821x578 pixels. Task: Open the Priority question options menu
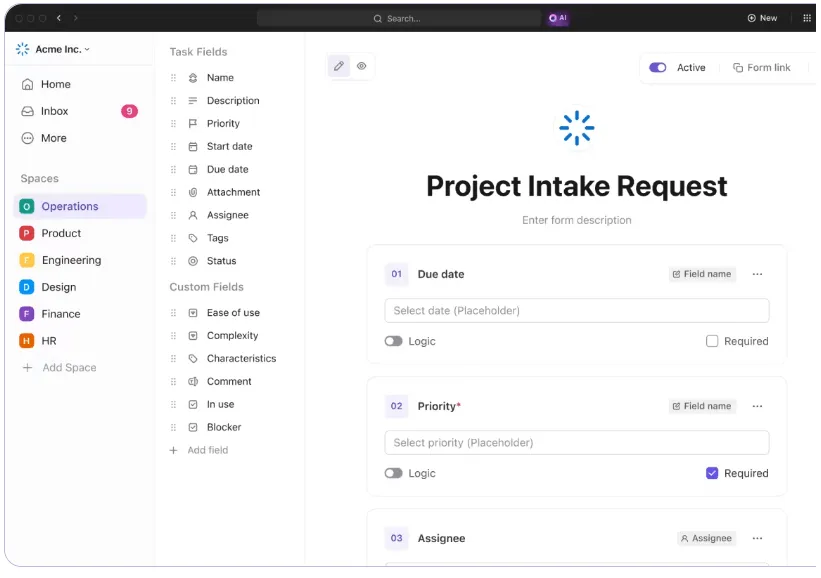[x=757, y=406]
